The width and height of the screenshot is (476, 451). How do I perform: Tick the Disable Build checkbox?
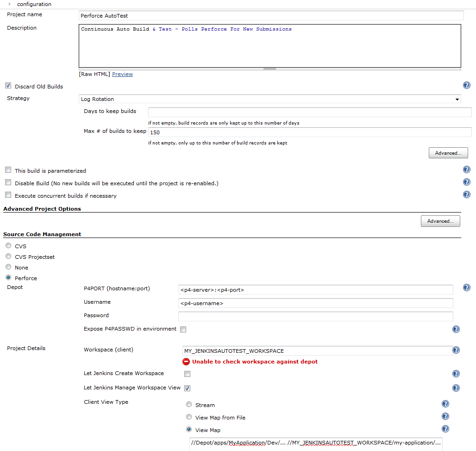coord(8,182)
